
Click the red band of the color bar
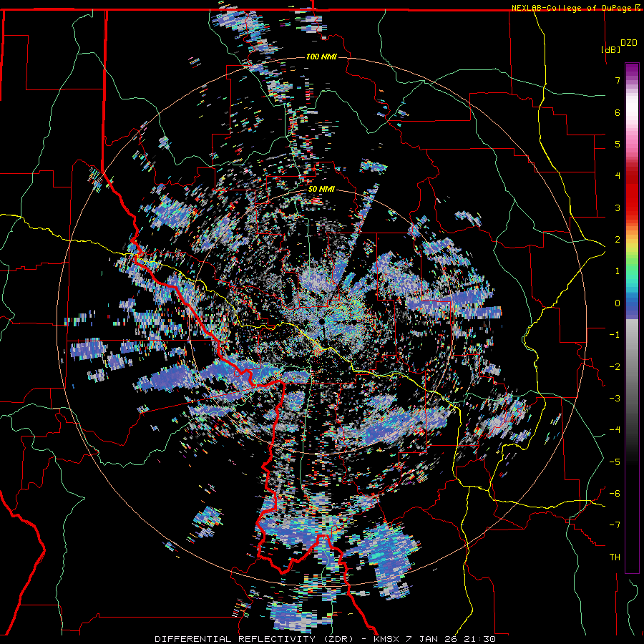[x=632, y=193]
